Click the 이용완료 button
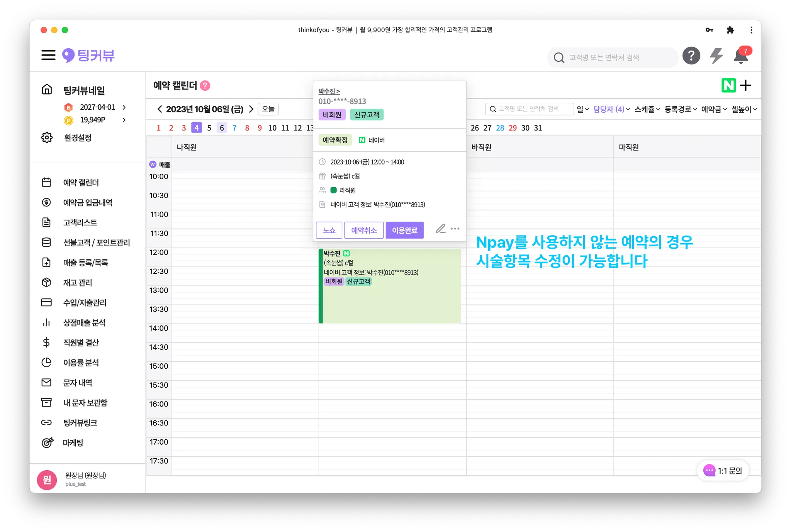 point(404,230)
